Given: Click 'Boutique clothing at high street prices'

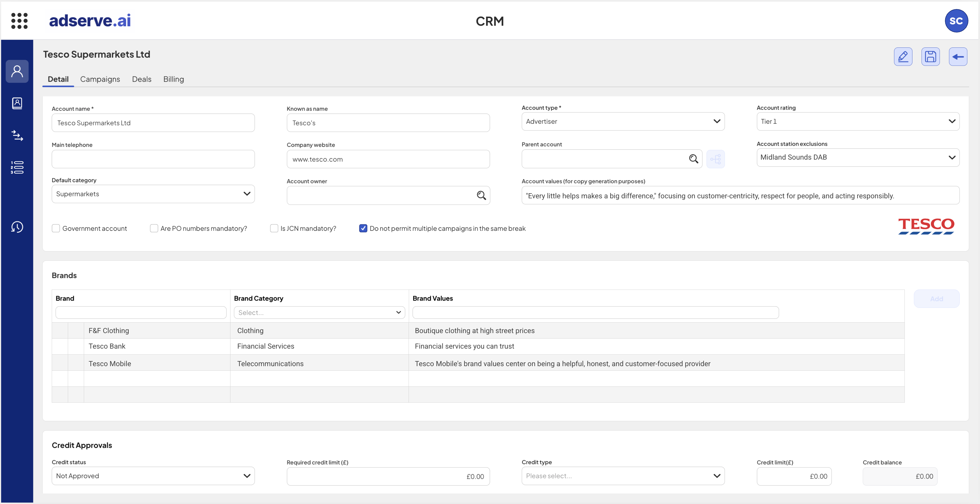Looking at the screenshot, I should tap(474, 330).
